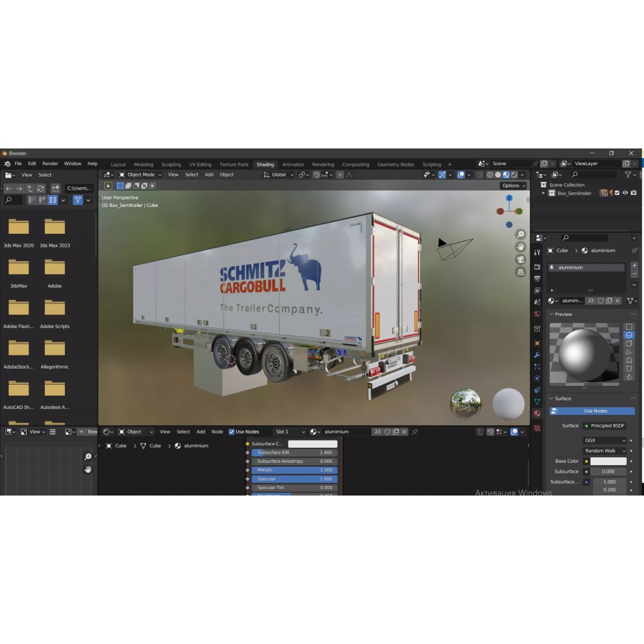Viewport: 644px width, 644px height.
Task: Open the Tool properties tab
Action: 537,252
